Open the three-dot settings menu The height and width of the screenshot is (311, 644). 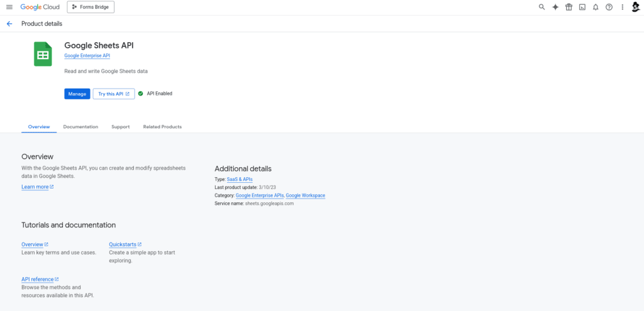[x=622, y=7]
